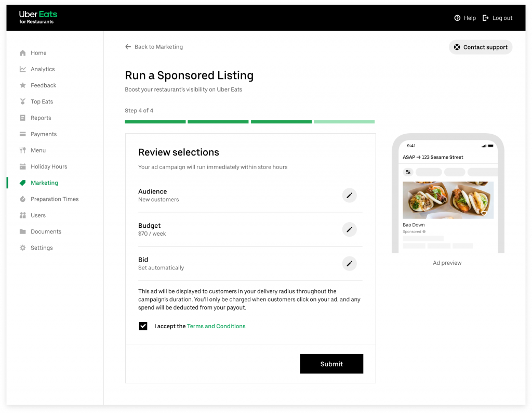Click the Holiday Hours calendar icon

[23, 166]
